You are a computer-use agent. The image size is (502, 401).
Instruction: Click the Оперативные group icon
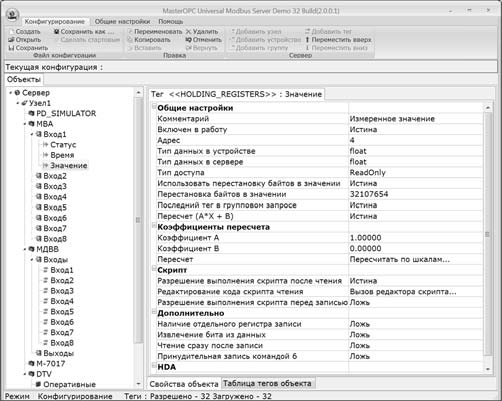coord(39,384)
